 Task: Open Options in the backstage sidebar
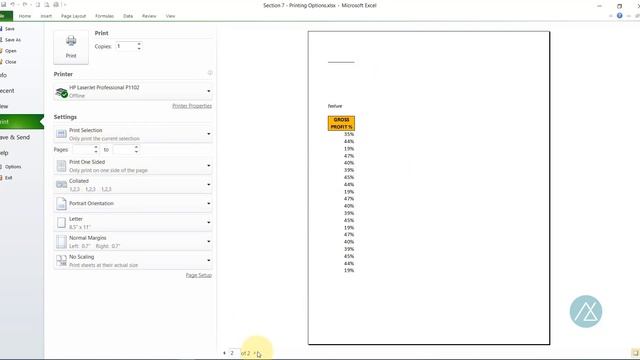[x=11, y=167]
